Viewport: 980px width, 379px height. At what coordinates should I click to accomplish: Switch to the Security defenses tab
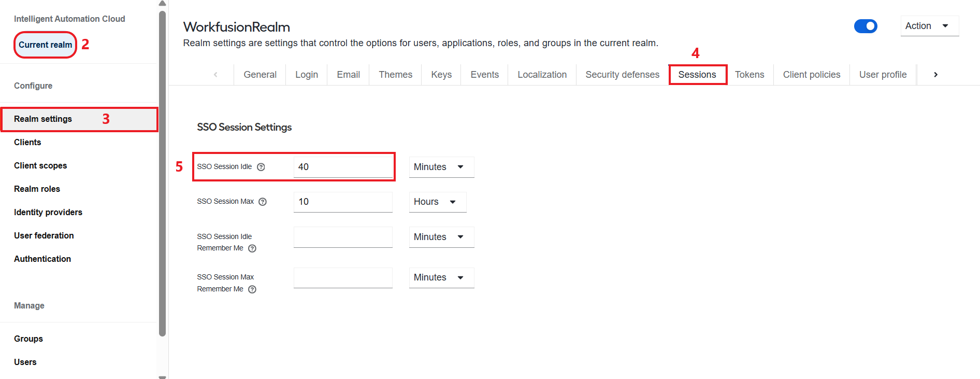point(623,75)
